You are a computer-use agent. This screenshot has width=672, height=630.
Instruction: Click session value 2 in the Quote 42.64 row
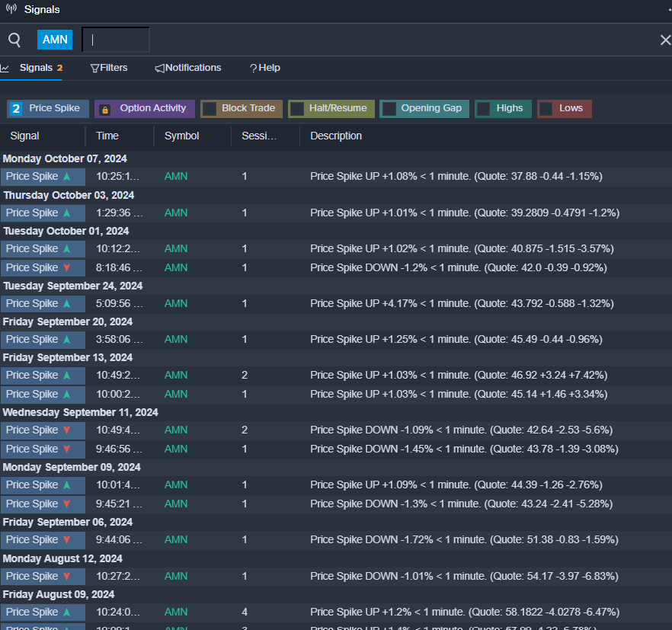[245, 430]
